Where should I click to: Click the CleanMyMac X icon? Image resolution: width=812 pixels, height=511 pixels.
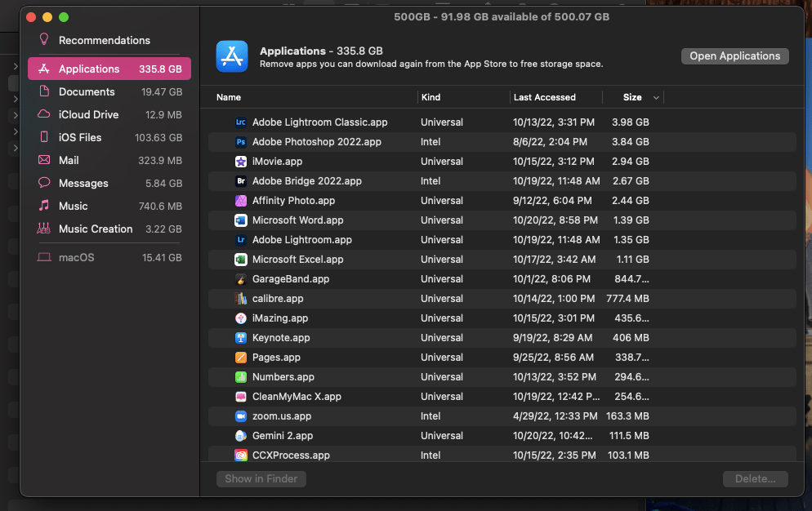pyautogui.click(x=241, y=397)
